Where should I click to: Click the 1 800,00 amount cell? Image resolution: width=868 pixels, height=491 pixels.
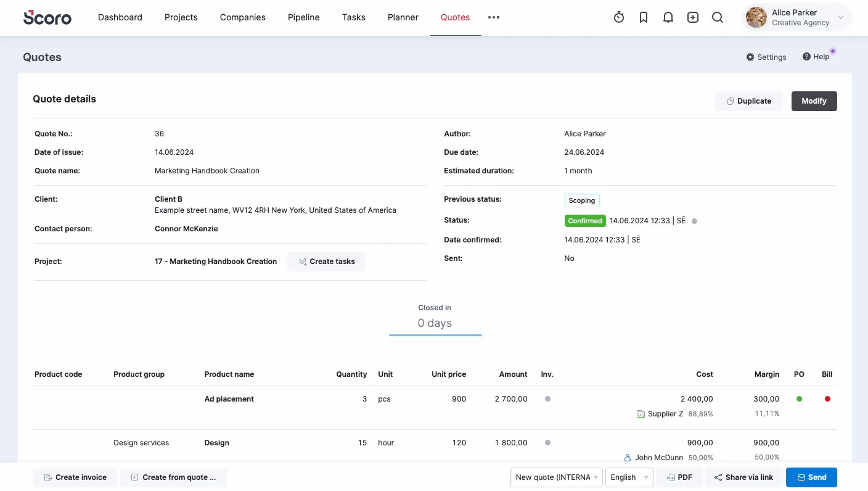(x=511, y=443)
